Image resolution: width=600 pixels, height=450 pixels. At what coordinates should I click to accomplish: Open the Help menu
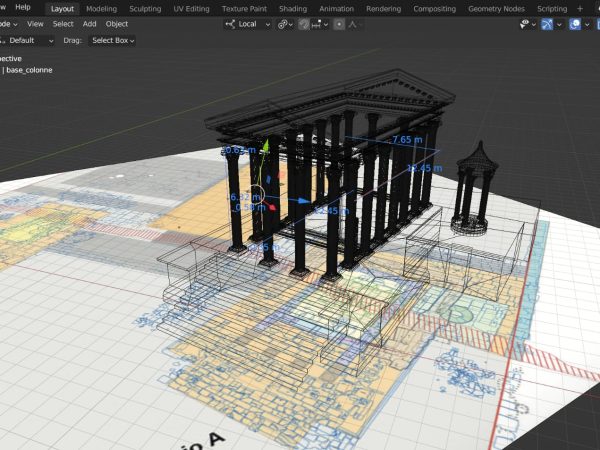click(x=23, y=7)
